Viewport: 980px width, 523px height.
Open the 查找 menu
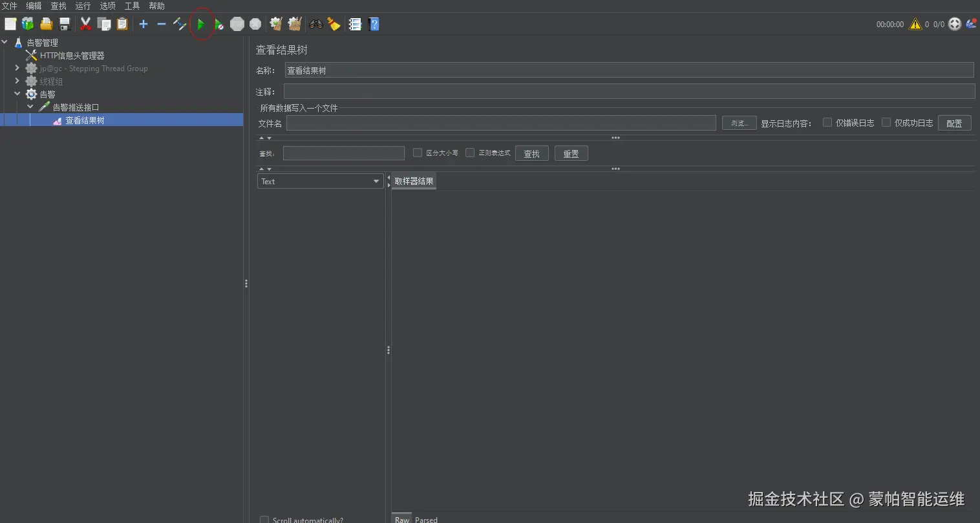(58, 6)
